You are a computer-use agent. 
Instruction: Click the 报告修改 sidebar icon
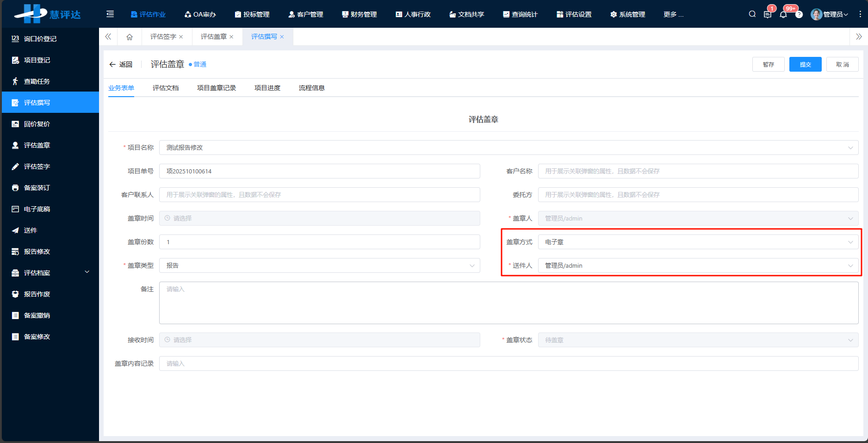[14, 252]
